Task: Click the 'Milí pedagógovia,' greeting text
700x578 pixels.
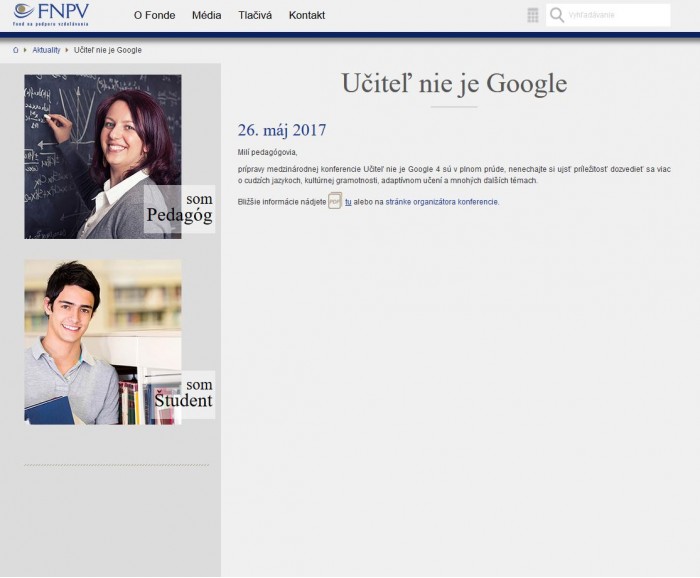Action: [x=267, y=152]
